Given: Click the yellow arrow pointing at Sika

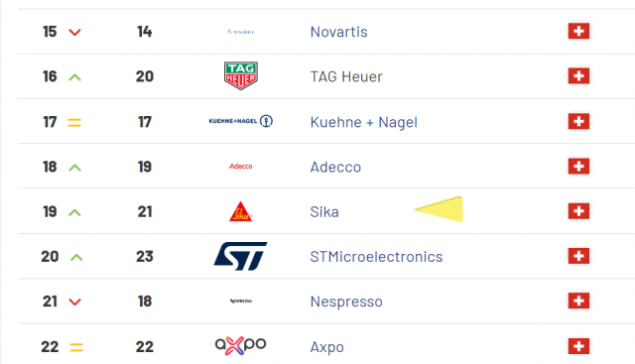Looking at the screenshot, I should pos(439,209).
